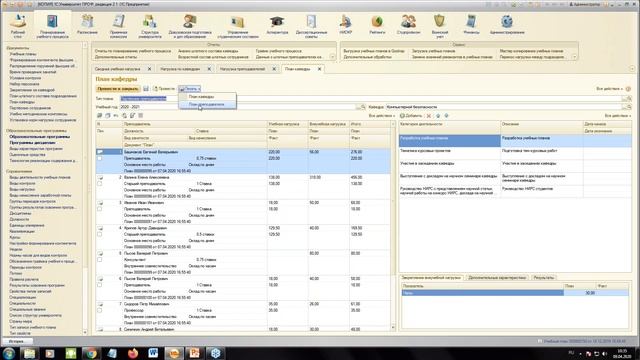This screenshot has height=360, width=640.
Task: Click the История button at bottom left
Action: [17, 341]
